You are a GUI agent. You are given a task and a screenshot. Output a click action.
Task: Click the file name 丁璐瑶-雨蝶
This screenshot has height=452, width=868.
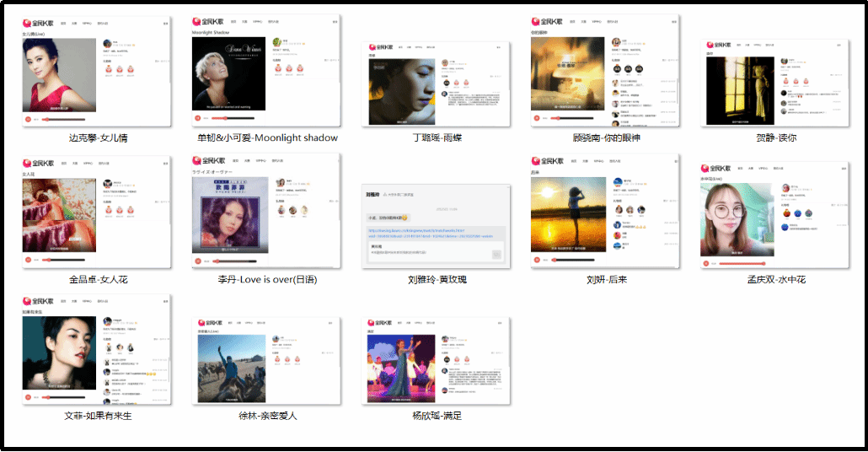coord(437,137)
